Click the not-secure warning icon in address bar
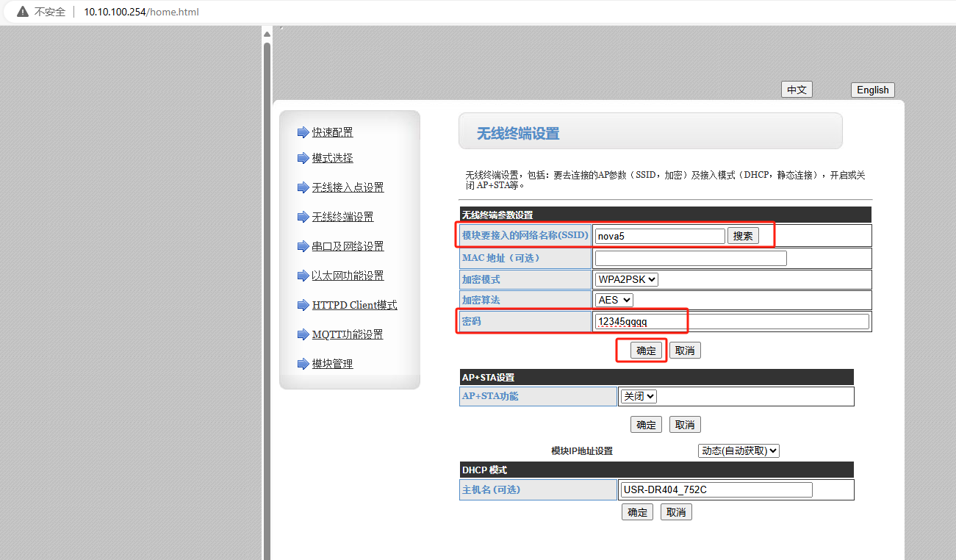956x560 pixels. tap(23, 12)
